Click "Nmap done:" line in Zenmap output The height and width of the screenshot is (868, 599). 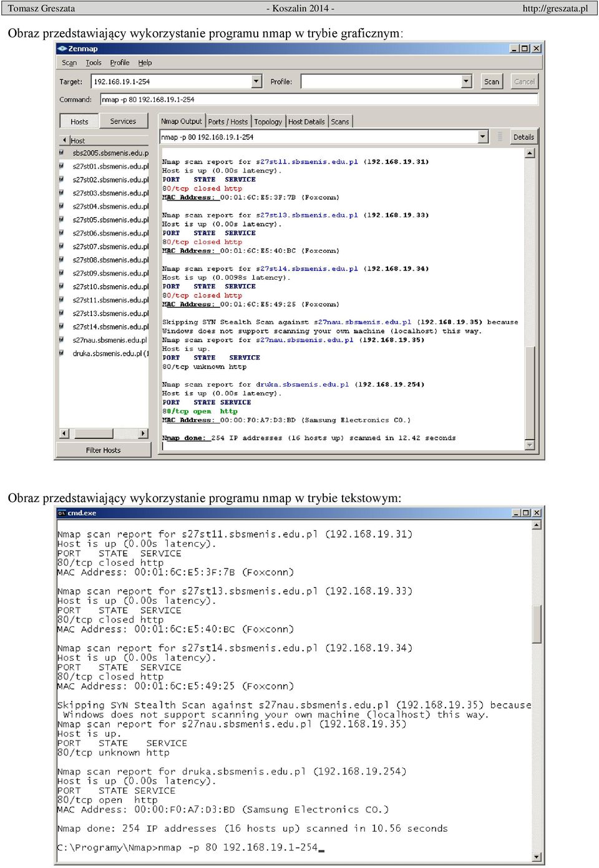coord(309,438)
